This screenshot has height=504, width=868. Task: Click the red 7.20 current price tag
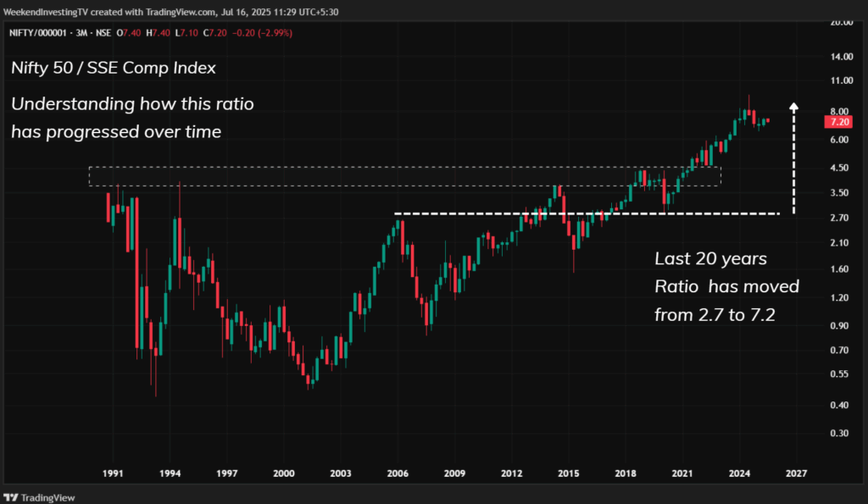pos(838,122)
